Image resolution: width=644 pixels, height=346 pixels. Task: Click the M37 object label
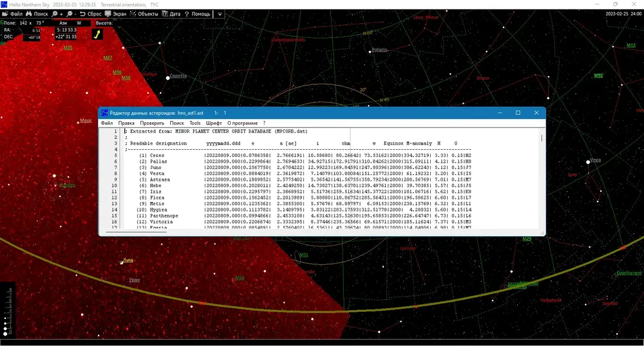(x=108, y=58)
